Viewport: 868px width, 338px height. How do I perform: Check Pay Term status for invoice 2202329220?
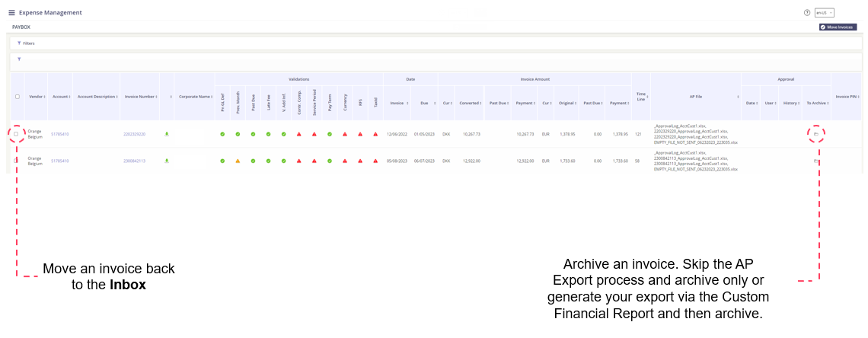330,134
